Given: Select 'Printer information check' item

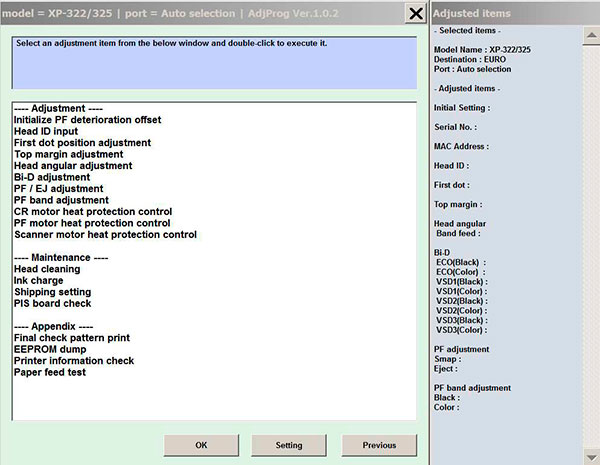Looking at the screenshot, I should click(x=74, y=361).
